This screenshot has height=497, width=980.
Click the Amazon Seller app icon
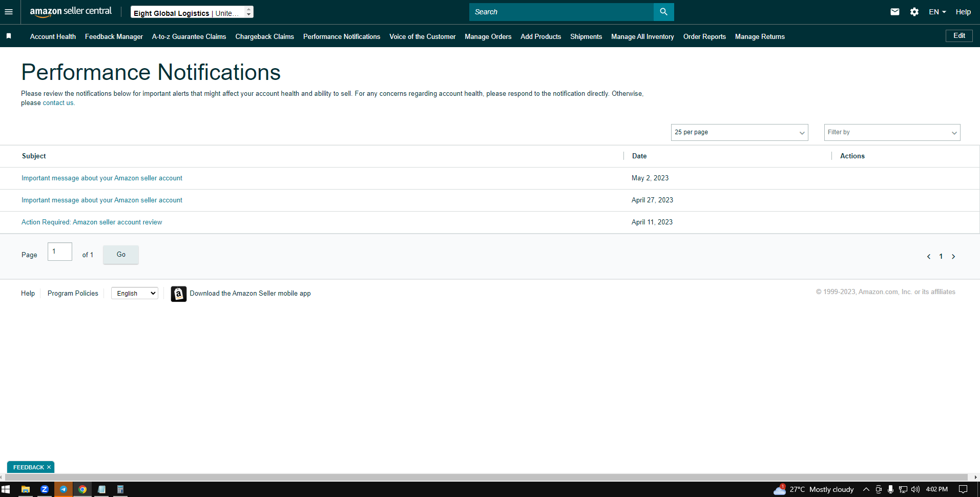coord(178,294)
